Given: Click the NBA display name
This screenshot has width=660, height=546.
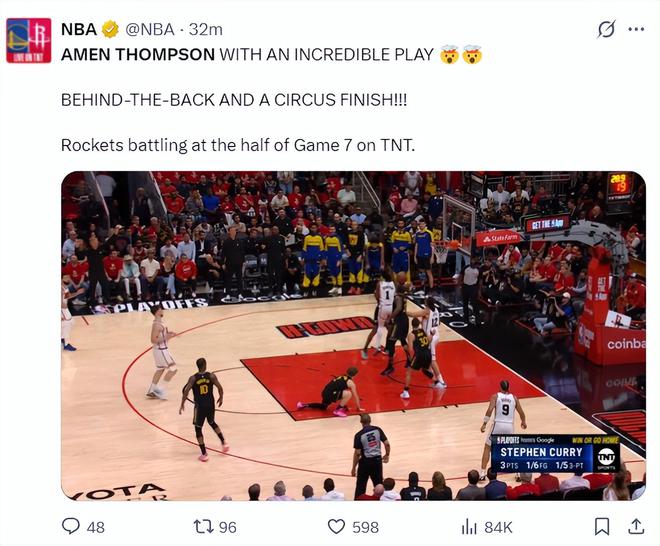Looking at the screenshot, I should click(x=79, y=29).
